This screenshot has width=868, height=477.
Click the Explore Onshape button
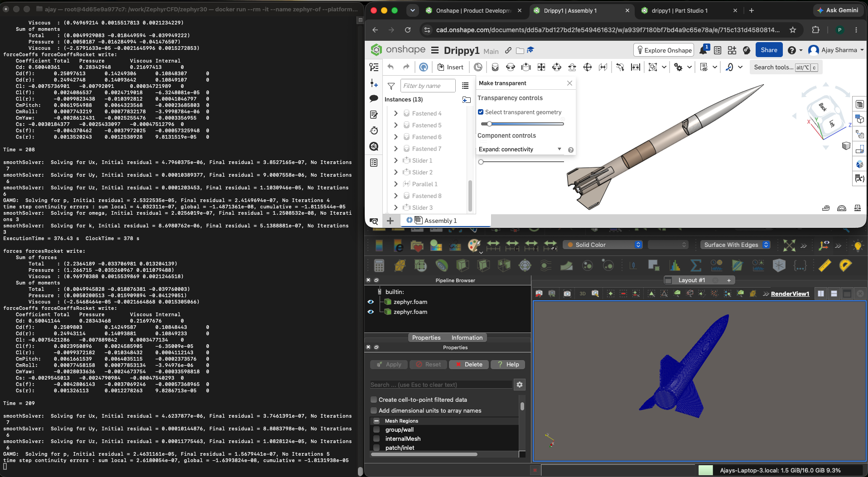663,50
